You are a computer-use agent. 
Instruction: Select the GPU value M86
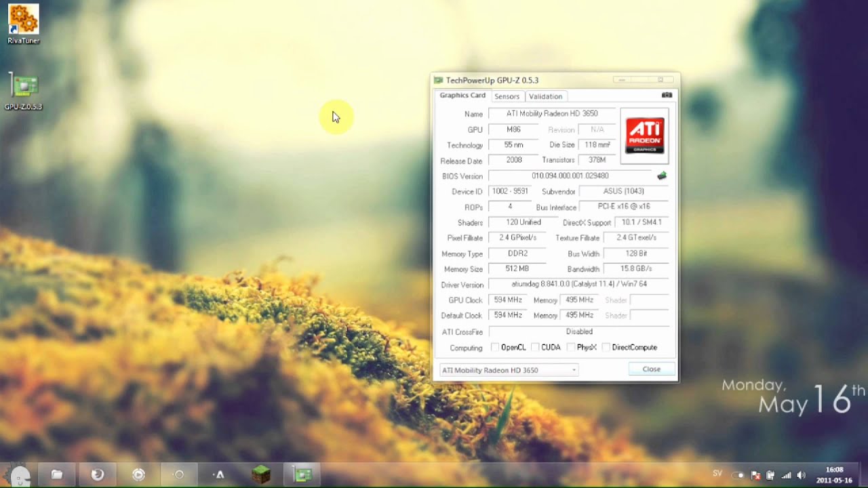coord(513,129)
